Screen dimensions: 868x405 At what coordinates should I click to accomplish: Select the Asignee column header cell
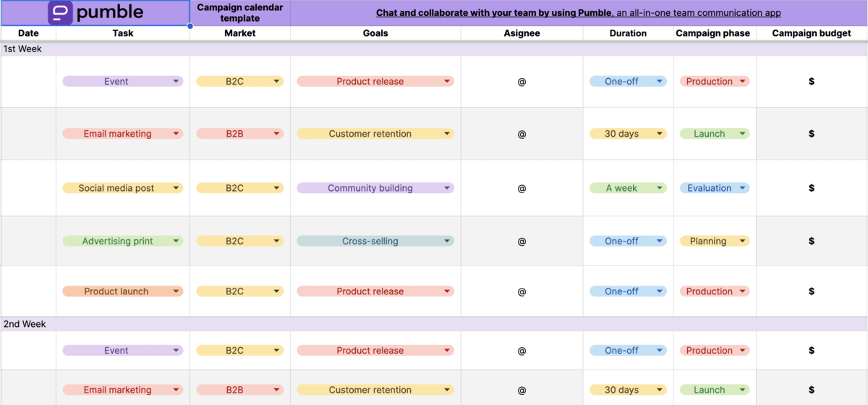coord(522,33)
